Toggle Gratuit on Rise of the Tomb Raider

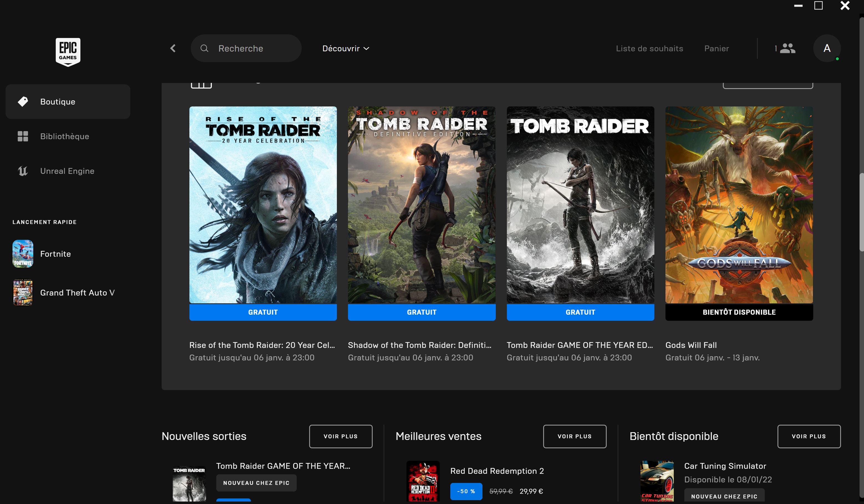(263, 312)
